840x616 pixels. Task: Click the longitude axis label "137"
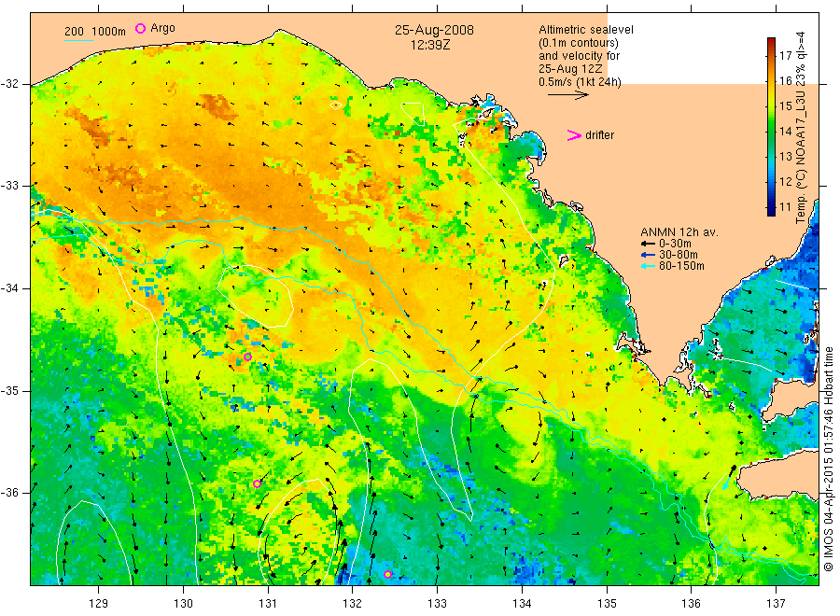point(777,603)
